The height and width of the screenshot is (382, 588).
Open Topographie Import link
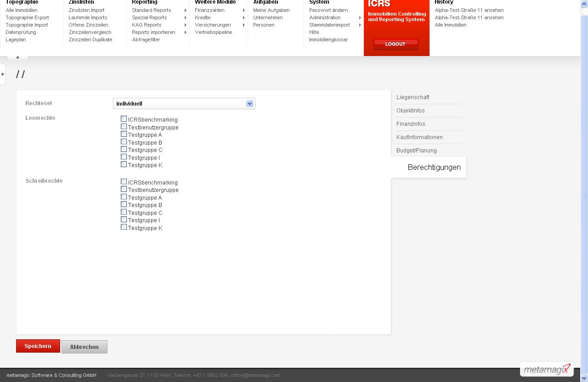(x=27, y=25)
